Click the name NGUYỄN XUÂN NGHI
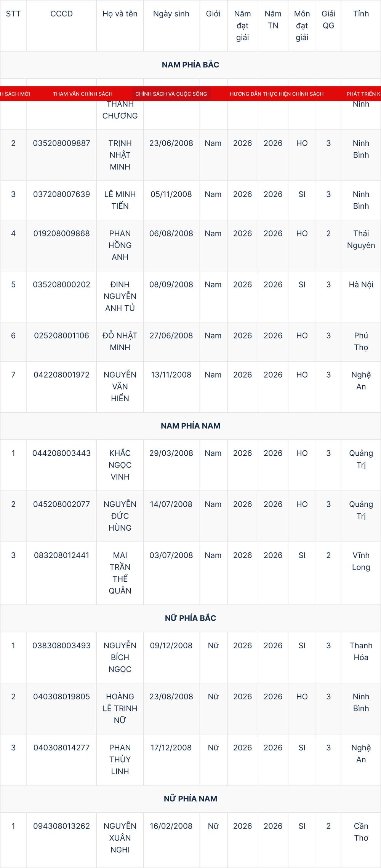Image resolution: width=381 pixels, height=868 pixels. tap(120, 838)
